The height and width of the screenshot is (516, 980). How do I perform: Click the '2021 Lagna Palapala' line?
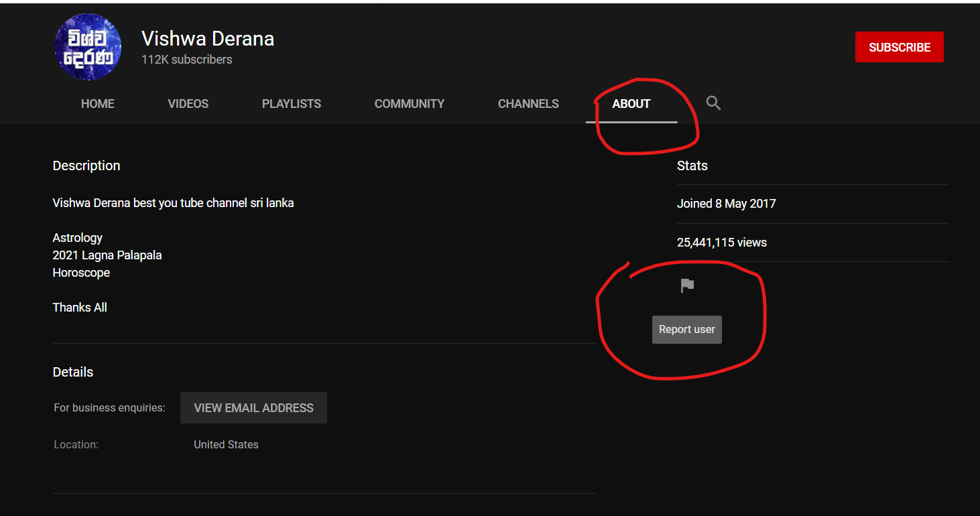click(x=107, y=255)
